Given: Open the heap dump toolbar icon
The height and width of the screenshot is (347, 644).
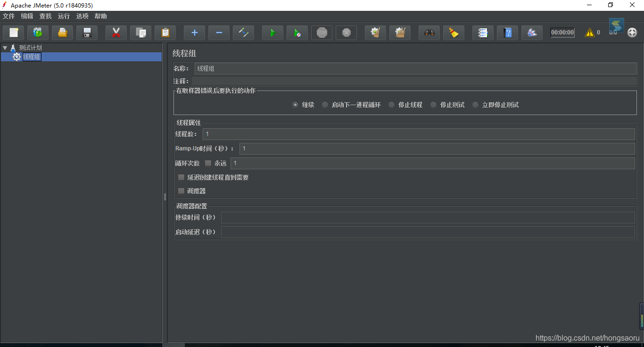Looking at the screenshot, I should pyautogui.click(x=532, y=33).
